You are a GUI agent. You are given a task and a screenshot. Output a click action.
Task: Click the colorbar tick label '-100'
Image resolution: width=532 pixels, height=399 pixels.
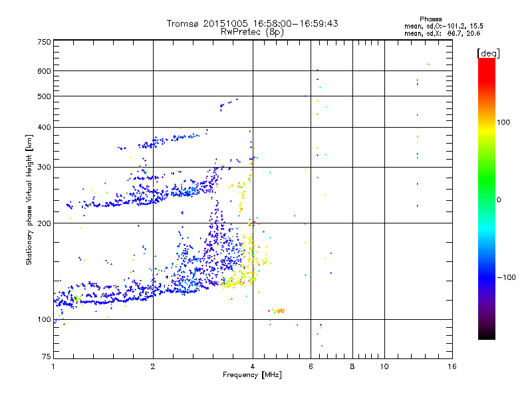pyautogui.click(x=506, y=277)
